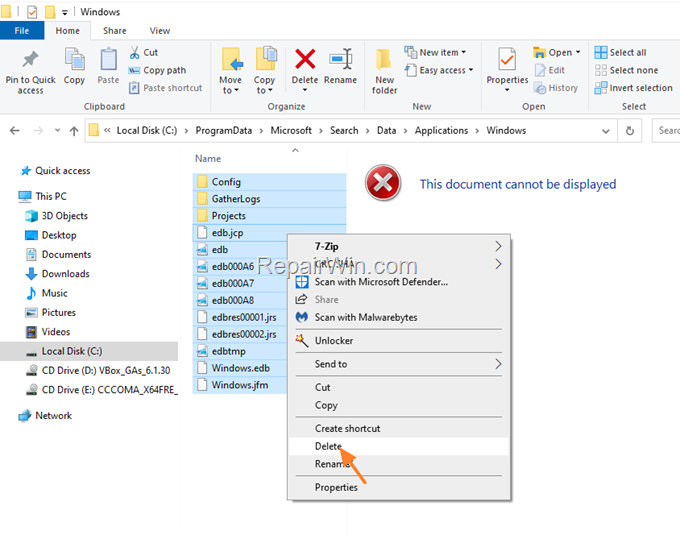Open the Copy to folder icon
Viewport: 680px width, 535px height.
point(265,59)
